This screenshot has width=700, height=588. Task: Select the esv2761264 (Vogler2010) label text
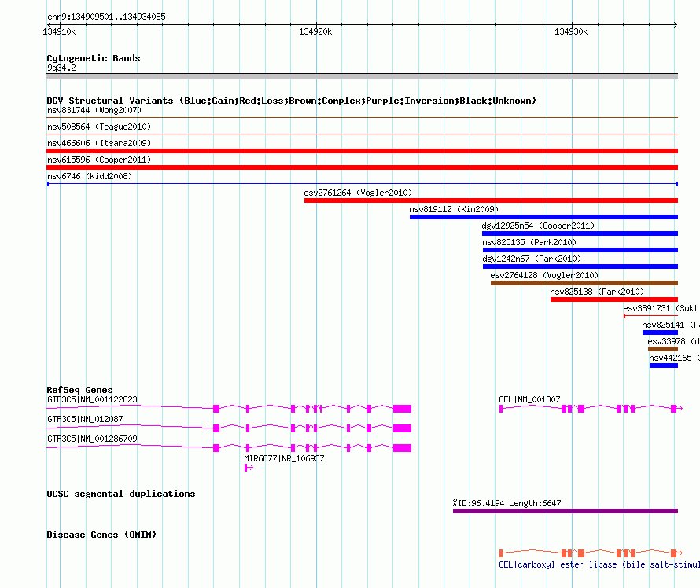click(358, 193)
